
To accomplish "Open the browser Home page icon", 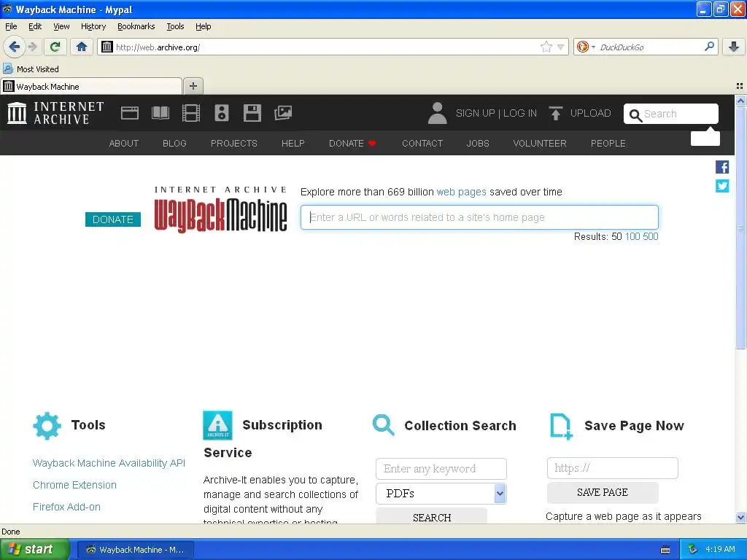I will 82,47.
